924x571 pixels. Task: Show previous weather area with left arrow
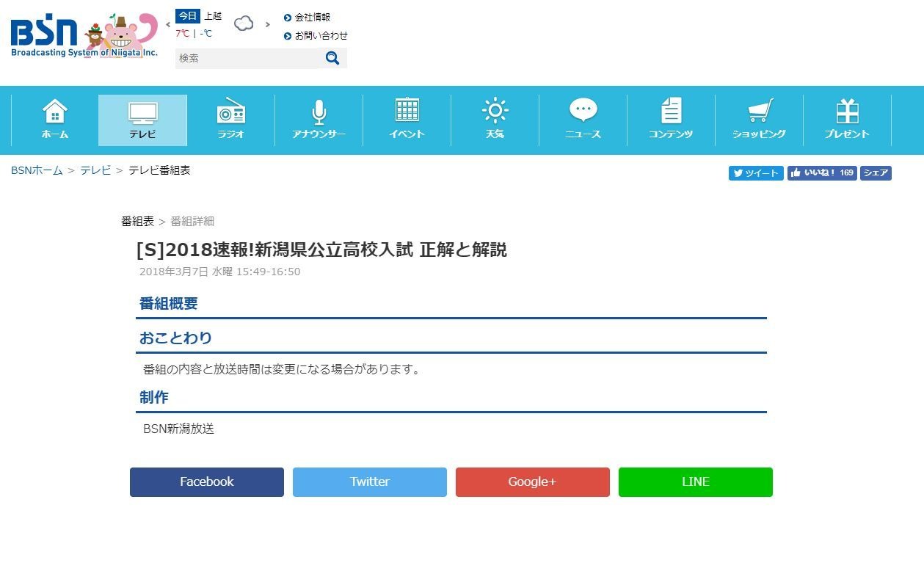168,24
